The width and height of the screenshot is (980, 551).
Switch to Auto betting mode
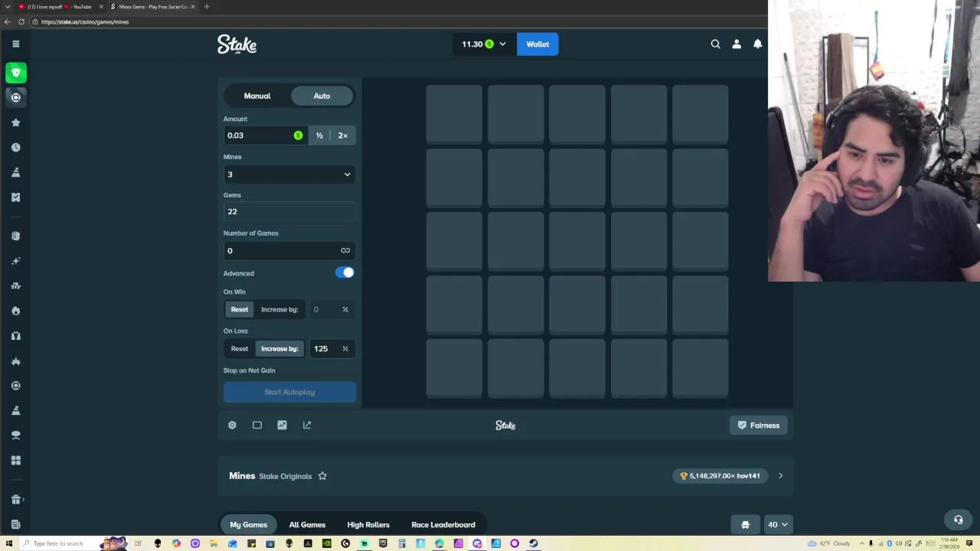322,96
